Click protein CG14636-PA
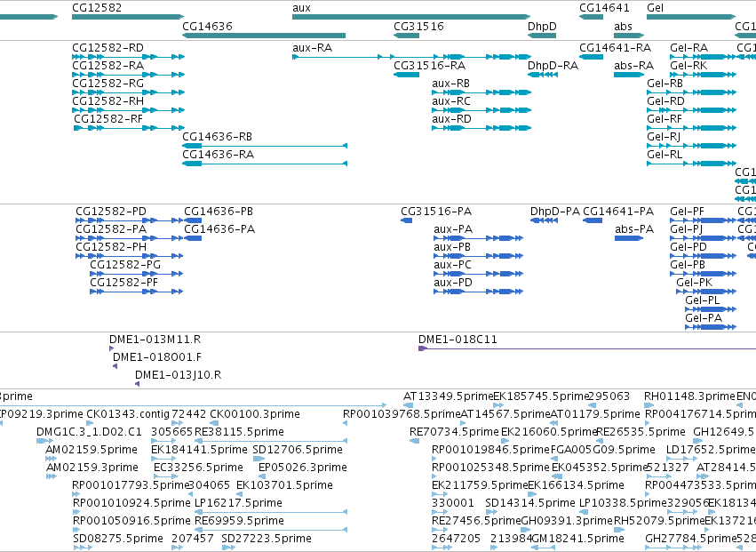This screenshot has height=552, width=756. (219, 229)
